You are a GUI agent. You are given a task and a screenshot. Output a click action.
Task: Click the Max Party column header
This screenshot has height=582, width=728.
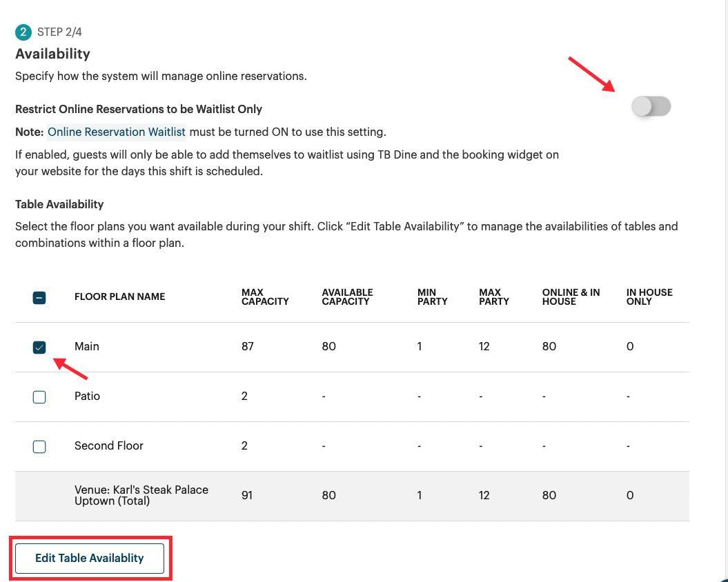(494, 297)
